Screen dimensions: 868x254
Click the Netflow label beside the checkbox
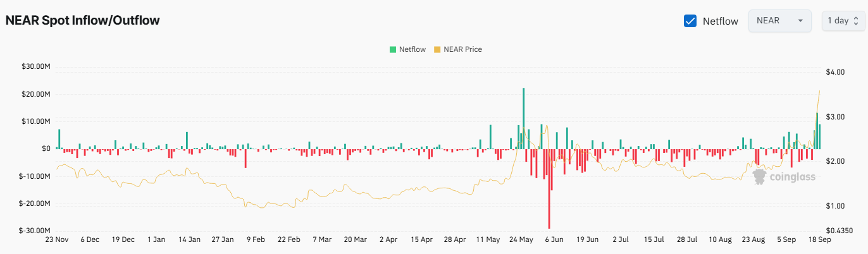click(x=721, y=21)
